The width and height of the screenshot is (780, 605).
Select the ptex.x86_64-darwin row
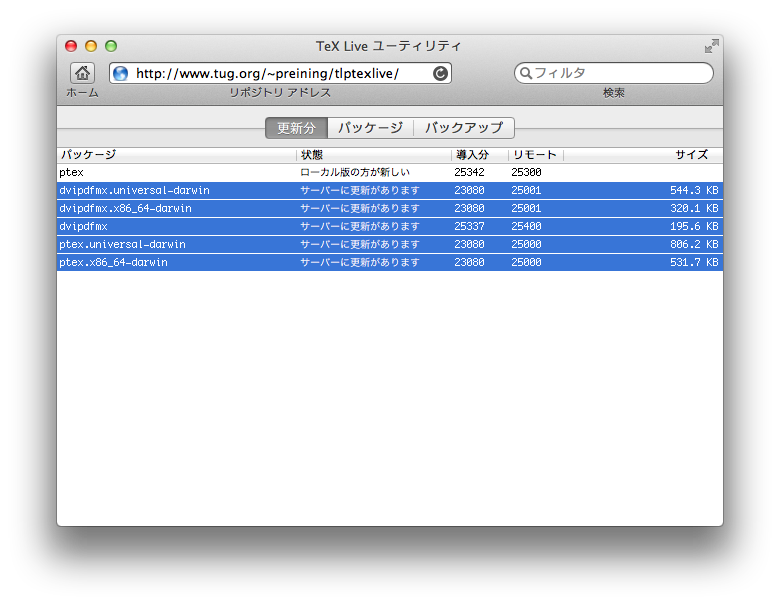pyautogui.click(x=390, y=262)
